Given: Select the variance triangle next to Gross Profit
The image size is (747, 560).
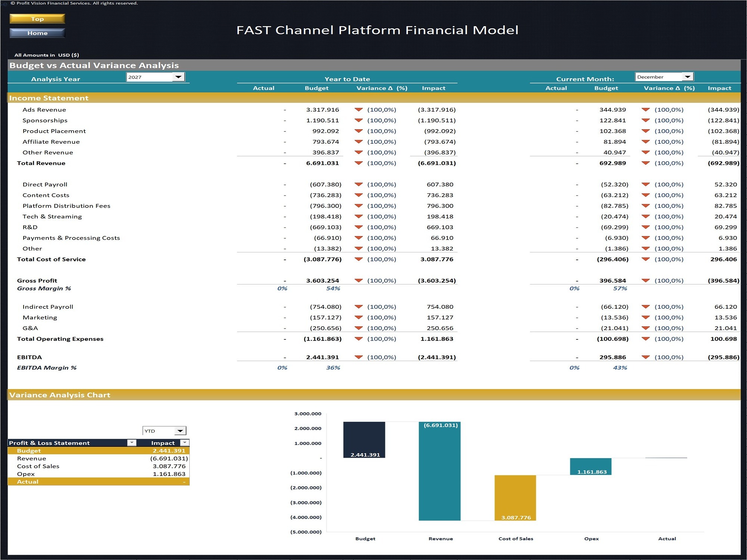Looking at the screenshot, I should pyautogui.click(x=359, y=280).
